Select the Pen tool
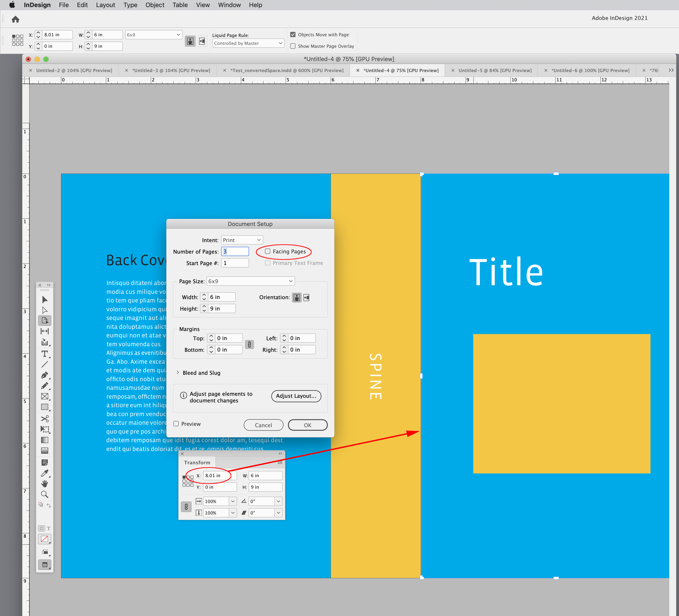The width and height of the screenshot is (679, 616). [45, 375]
